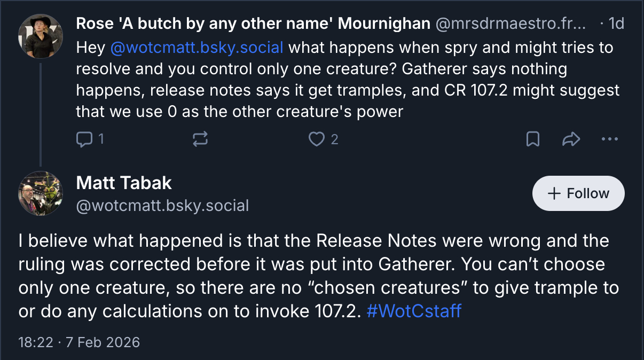
Task: Open the @wotcmatt.bsky.social mention in Rose's post
Action: [x=197, y=48]
